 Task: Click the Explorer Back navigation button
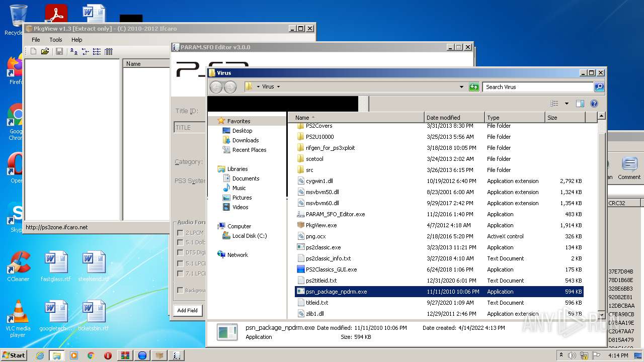click(x=216, y=87)
